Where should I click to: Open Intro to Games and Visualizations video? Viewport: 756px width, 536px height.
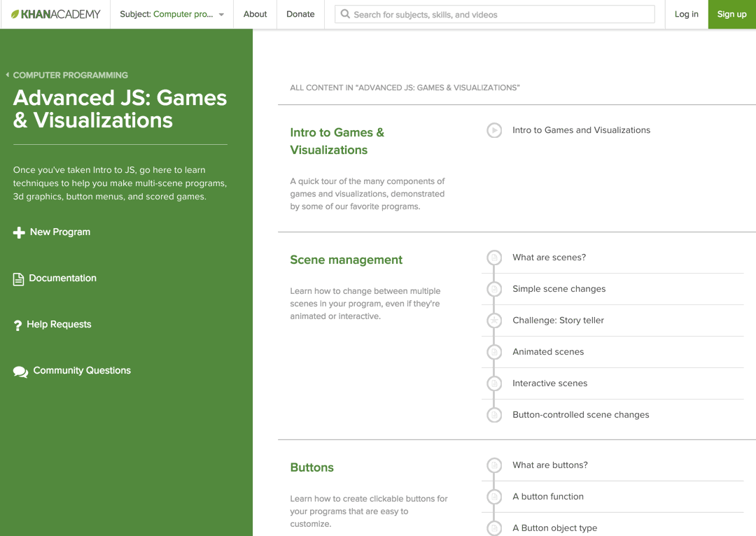coord(581,130)
